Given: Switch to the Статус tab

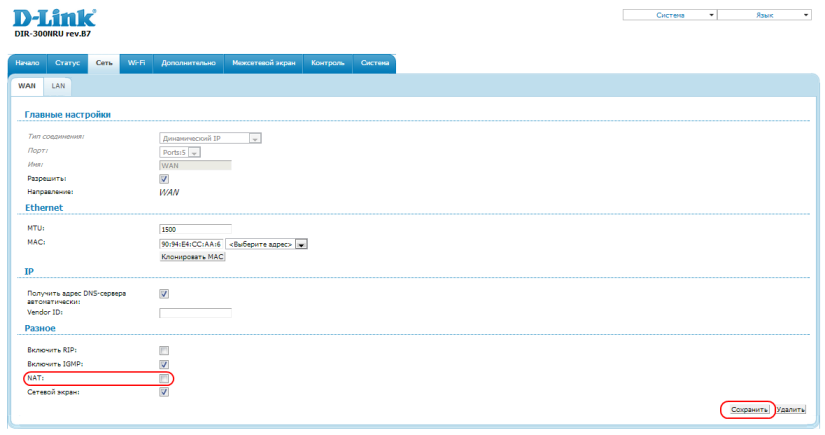Looking at the screenshot, I should pyautogui.click(x=68, y=64).
